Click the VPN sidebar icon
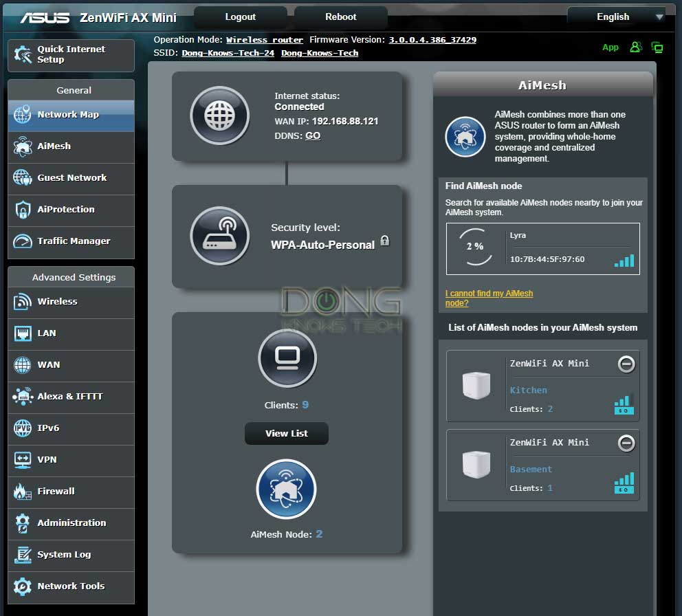Image resolution: width=682 pixels, height=616 pixels. pyautogui.click(x=22, y=460)
